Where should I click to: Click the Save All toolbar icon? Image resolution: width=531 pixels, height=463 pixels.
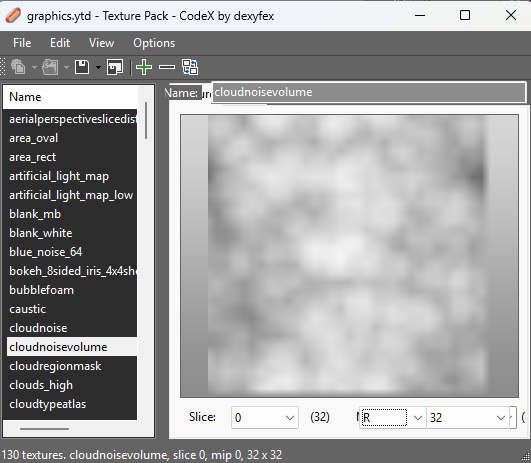click(x=115, y=67)
